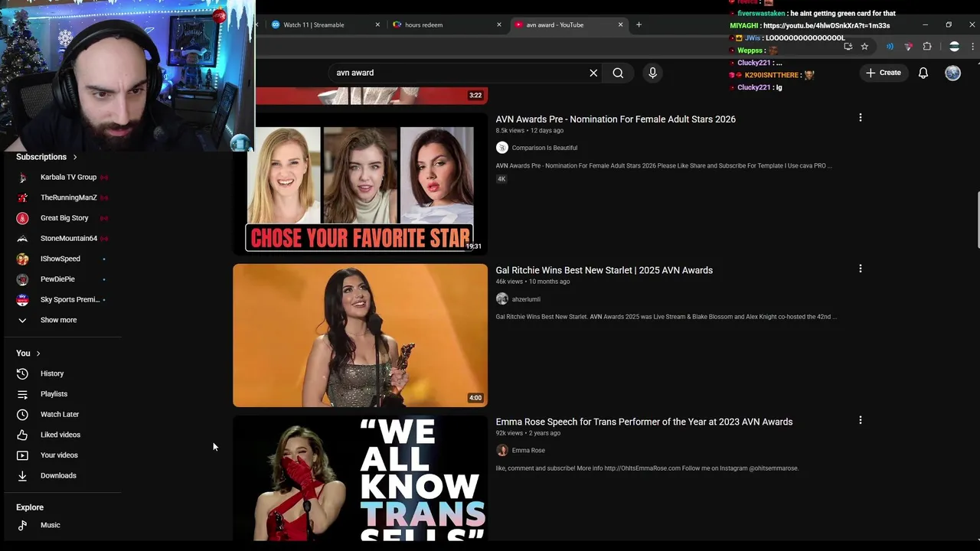Click the History clock icon

pyautogui.click(x=22, y=373)
